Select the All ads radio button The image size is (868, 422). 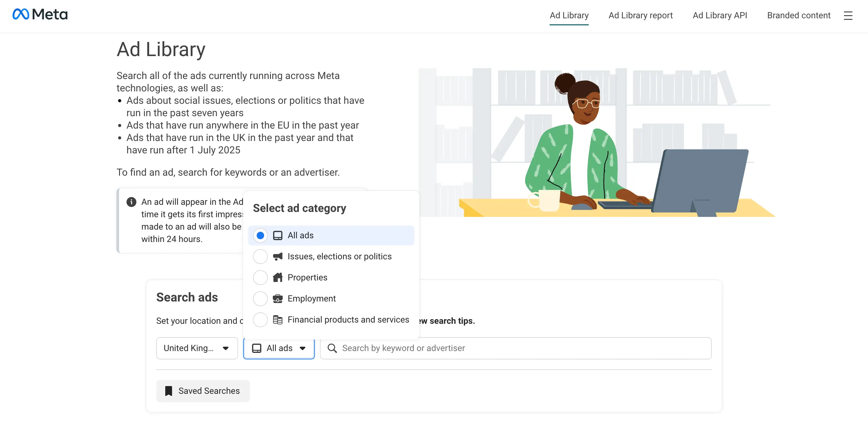(260, 235)
